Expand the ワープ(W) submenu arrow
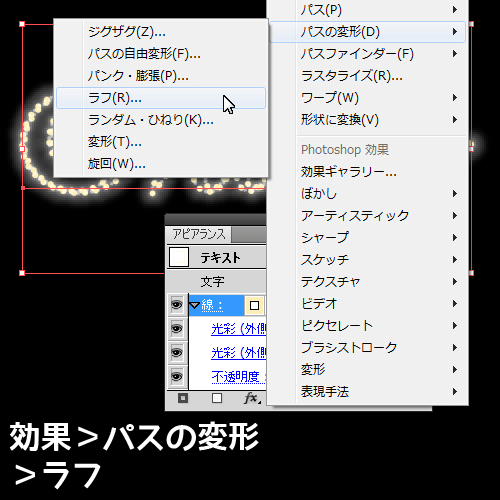 click(455, 98)
